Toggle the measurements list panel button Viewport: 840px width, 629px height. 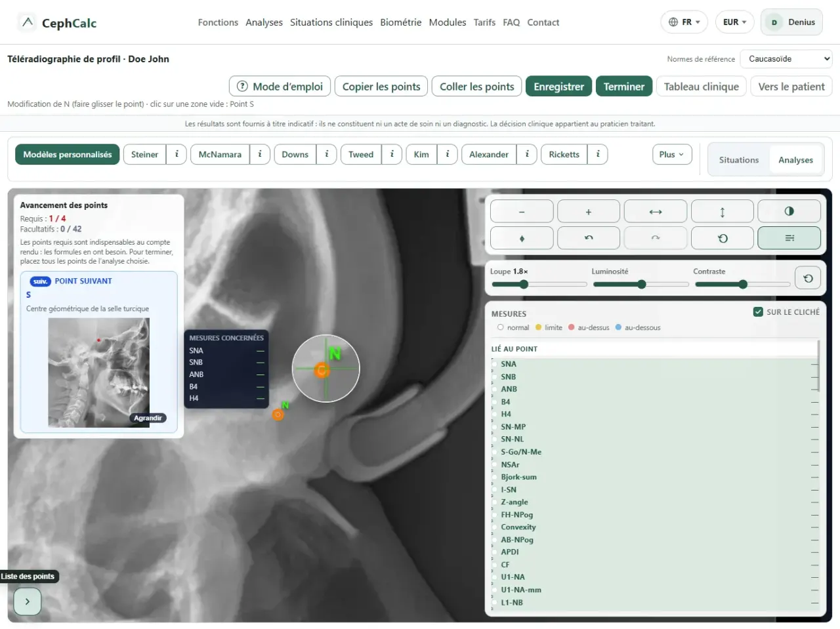point(789,238)
